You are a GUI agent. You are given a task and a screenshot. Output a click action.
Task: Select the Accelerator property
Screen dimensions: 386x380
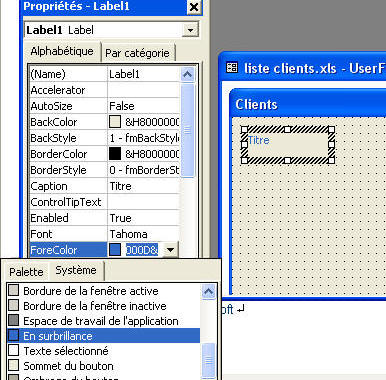tap(68, 90)
